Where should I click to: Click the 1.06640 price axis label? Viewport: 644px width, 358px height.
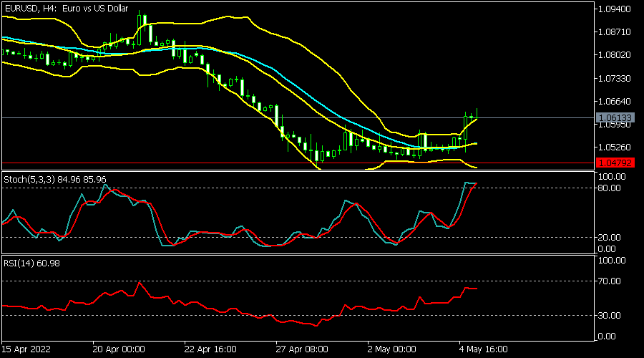(615, 101)
